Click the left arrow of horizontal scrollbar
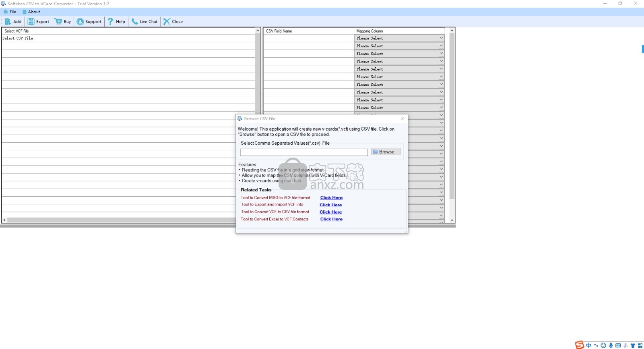This screenshot has height=349, width=644. 4,220
